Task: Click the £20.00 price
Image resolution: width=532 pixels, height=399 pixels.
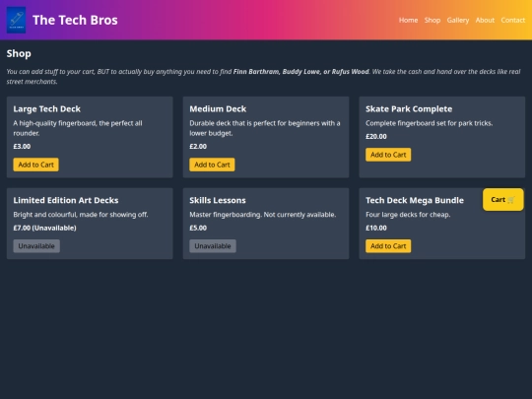Action: [376, 136]
